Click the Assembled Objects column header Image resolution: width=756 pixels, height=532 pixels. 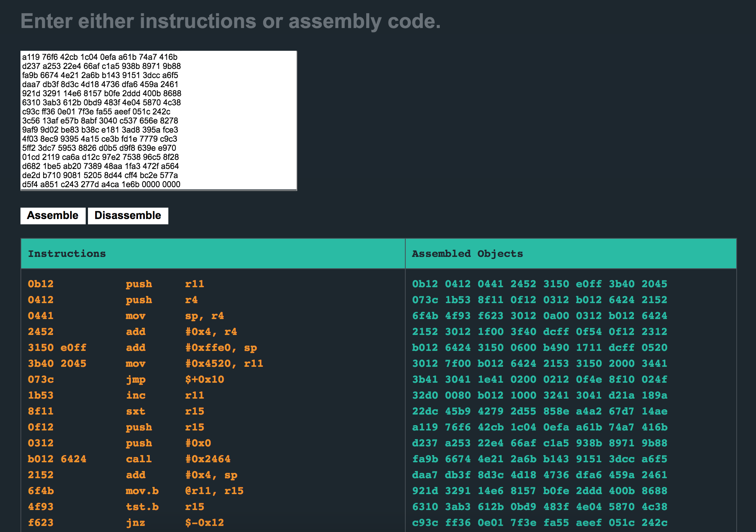[x=467, y=253]
